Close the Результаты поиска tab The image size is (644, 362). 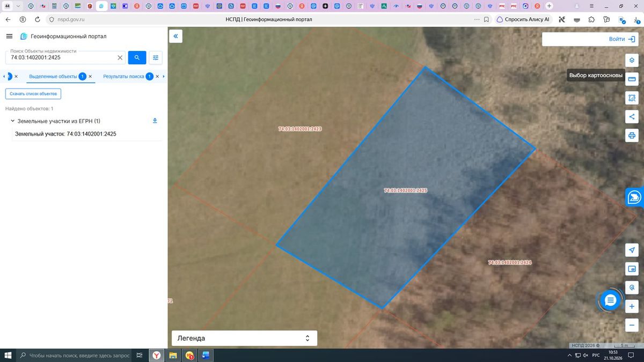(157, 77)
